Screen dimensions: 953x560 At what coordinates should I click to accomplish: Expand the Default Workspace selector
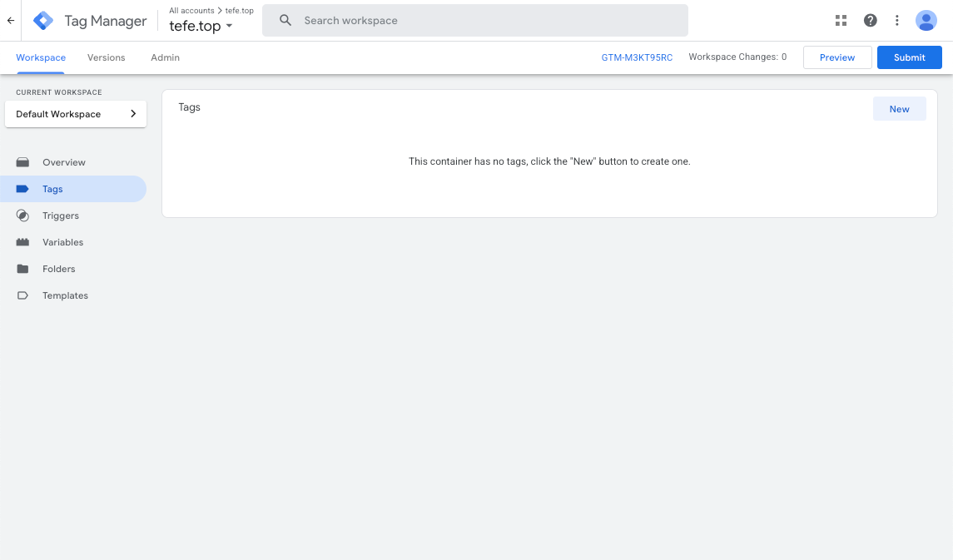click(76, 114)
